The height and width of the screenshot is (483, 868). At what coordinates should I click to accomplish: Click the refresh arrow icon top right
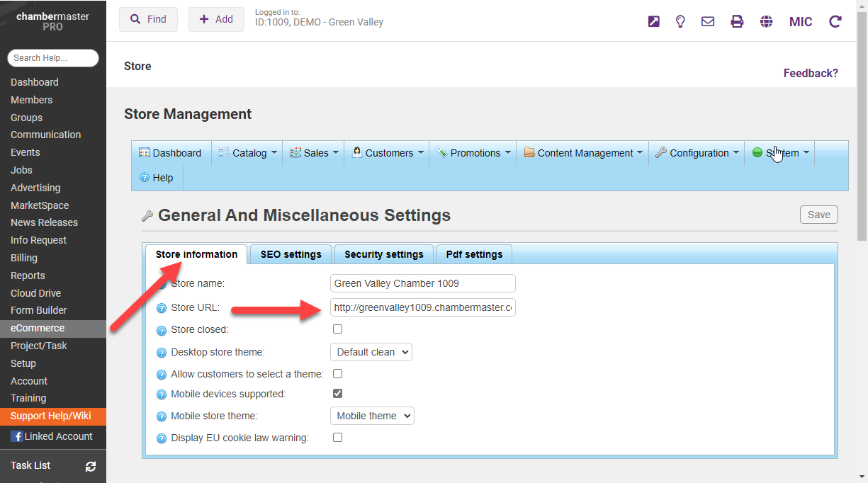pyautogui.click(x=835, y=21)
